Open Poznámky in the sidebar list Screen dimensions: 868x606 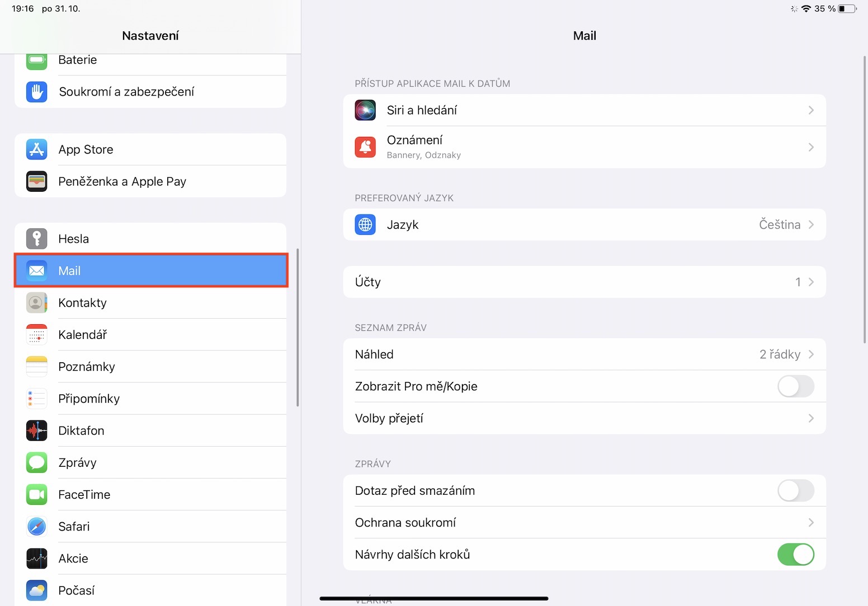(87, 367)
